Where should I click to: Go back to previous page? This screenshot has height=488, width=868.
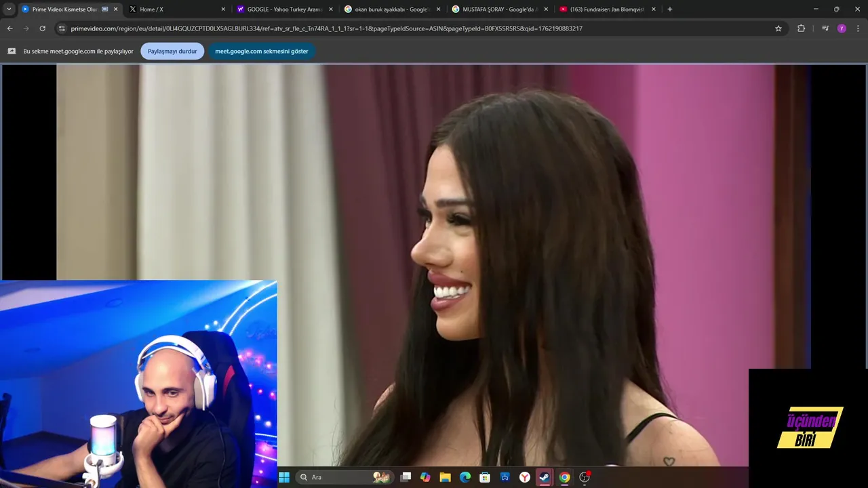[x=9, y=28]
